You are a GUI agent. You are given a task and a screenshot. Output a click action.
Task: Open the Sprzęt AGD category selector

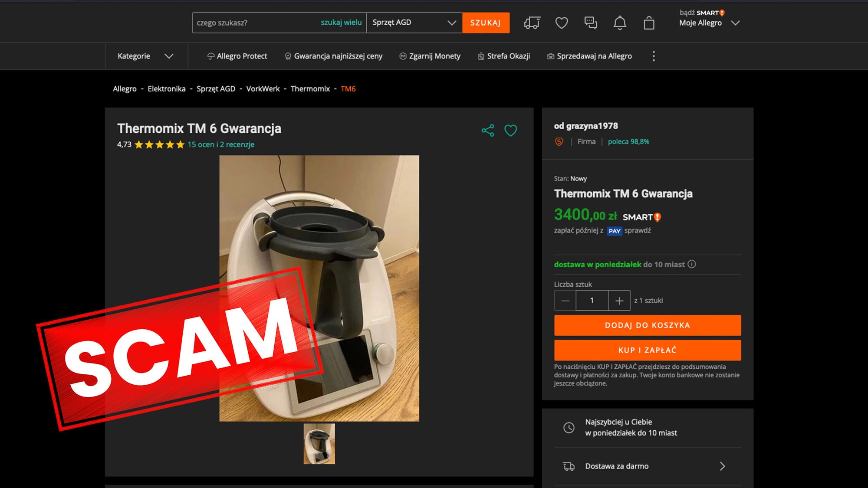click(x=414, y=23)
